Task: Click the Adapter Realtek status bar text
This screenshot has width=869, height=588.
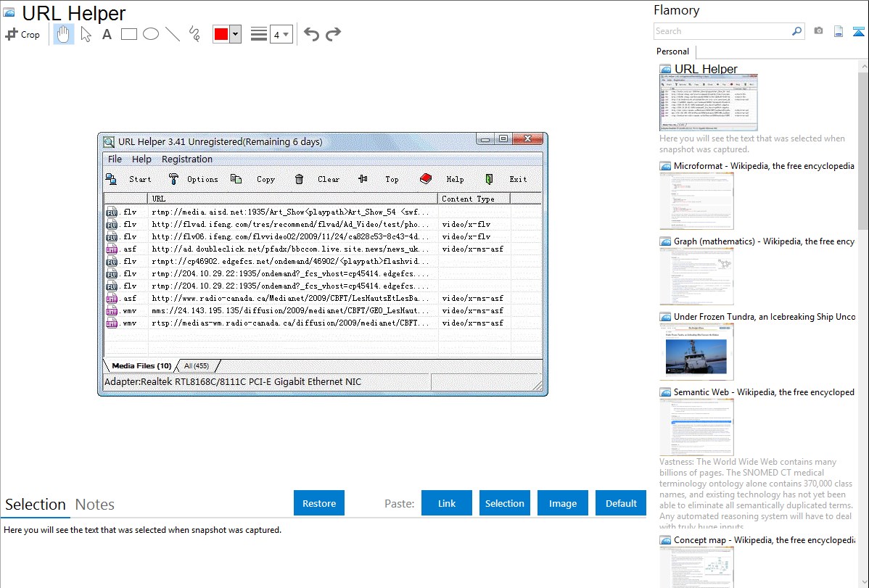Action: [x=233, y=382]
